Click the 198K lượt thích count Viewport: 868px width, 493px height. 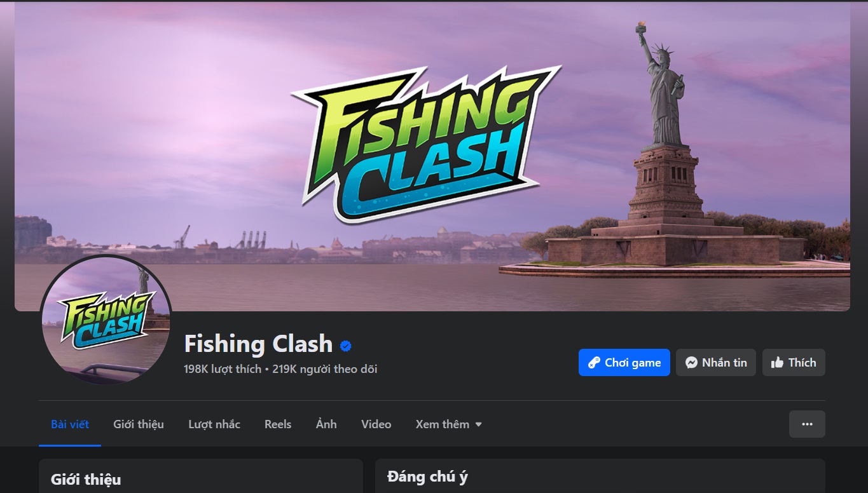pos(223,369)
